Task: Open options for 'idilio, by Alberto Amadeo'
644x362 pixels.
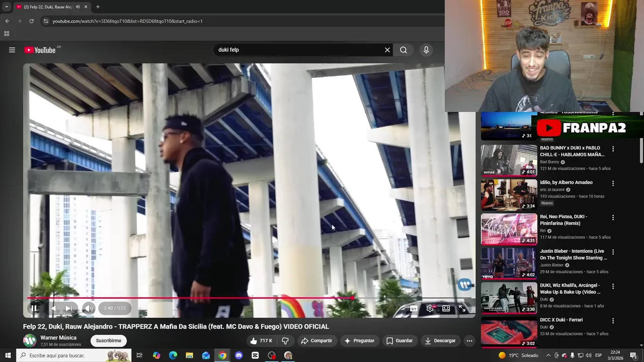Action: [613, 183]
